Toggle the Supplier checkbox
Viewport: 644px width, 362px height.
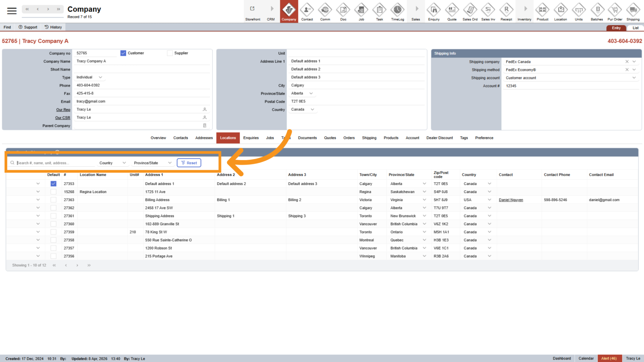170,53
